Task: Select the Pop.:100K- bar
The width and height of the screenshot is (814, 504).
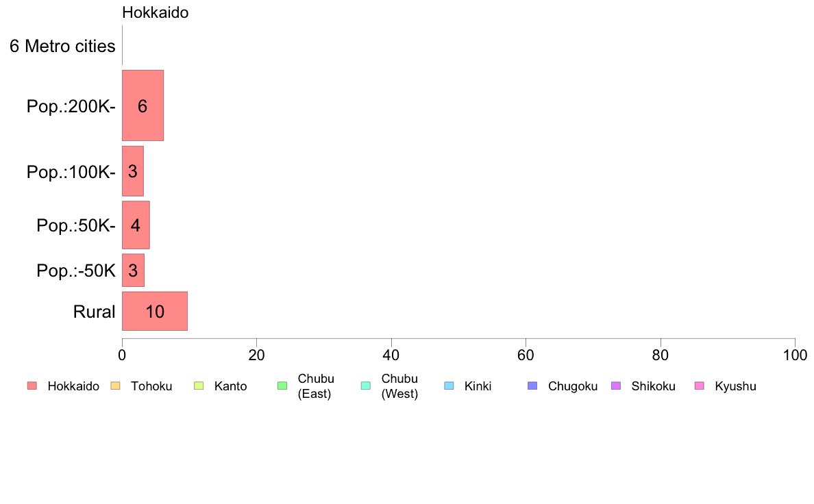Action: coord(132,171)
